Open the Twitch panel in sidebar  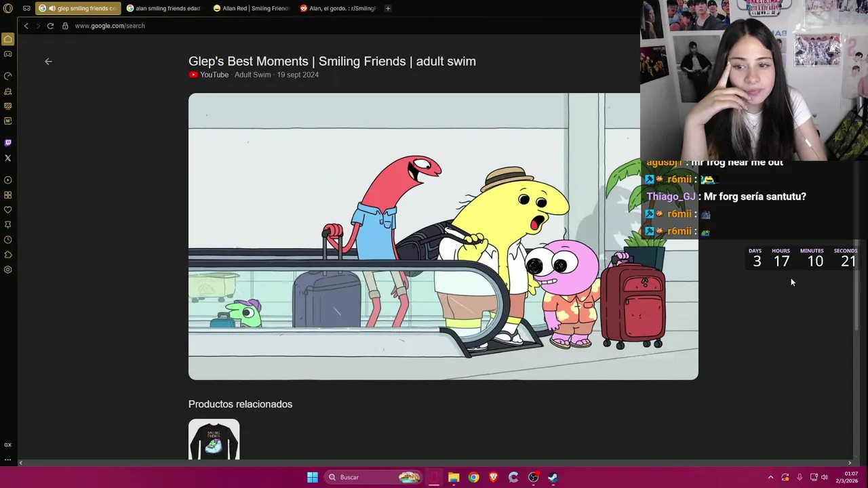pyautogui.click(x=8, y=142)
